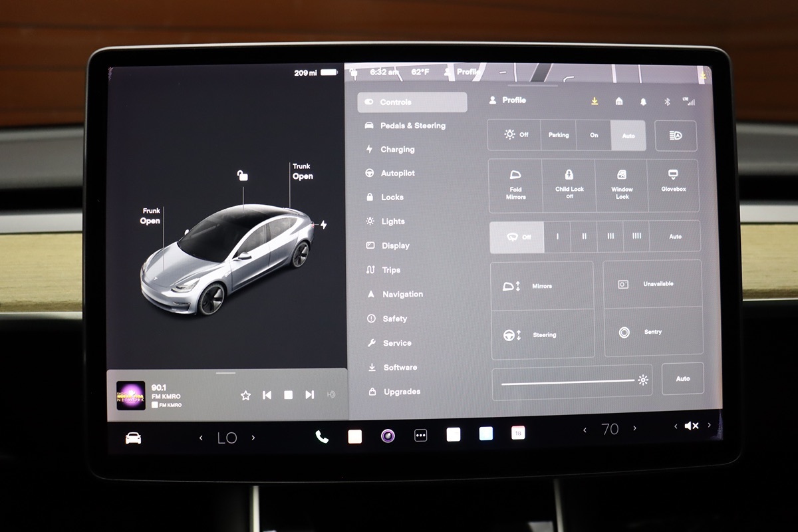The width and height of the screenshot is (798, 532).
Task: Open the three-dot app launcher
Action: [420, 436]
